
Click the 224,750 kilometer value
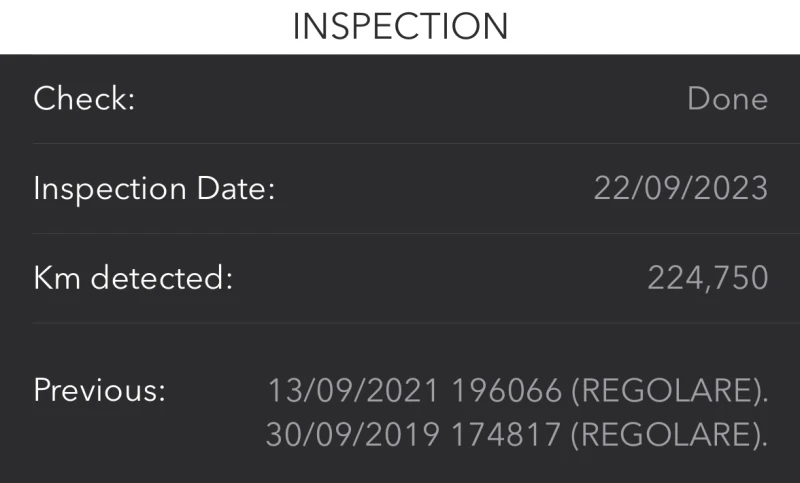click(x=707, y=277)
